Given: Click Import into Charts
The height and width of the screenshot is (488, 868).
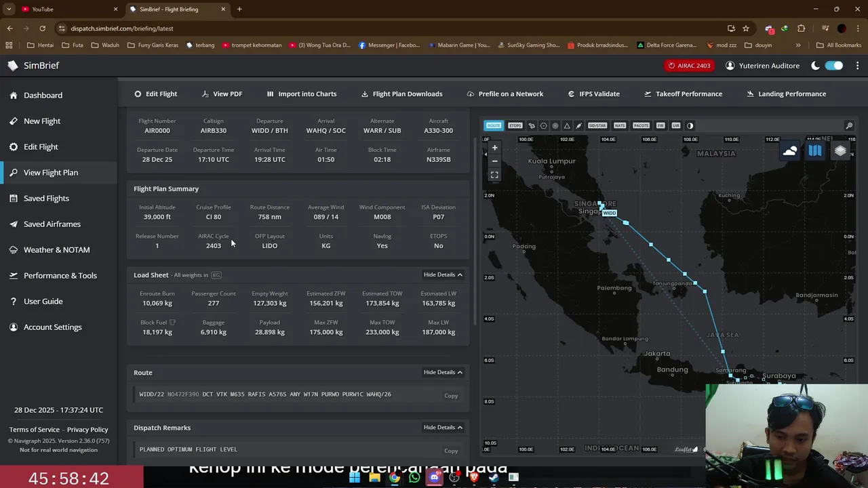Looking at the screenshot, I should (x=301, y=94).
